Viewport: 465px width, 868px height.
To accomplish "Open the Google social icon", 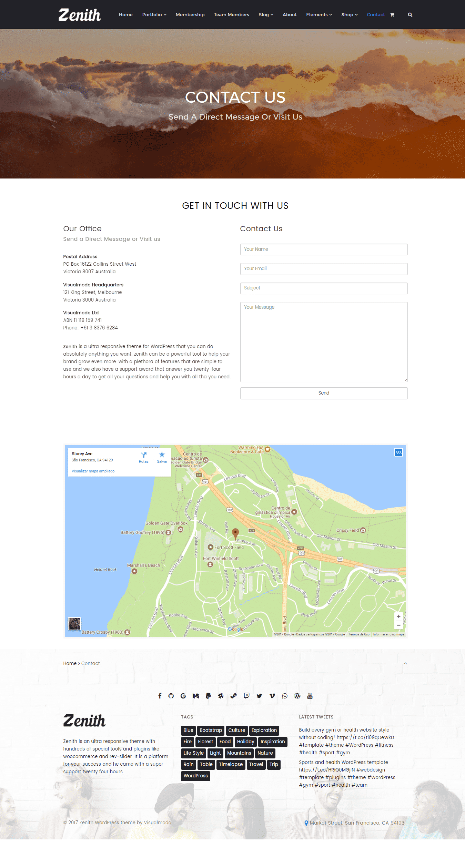I will coord(183,696).
